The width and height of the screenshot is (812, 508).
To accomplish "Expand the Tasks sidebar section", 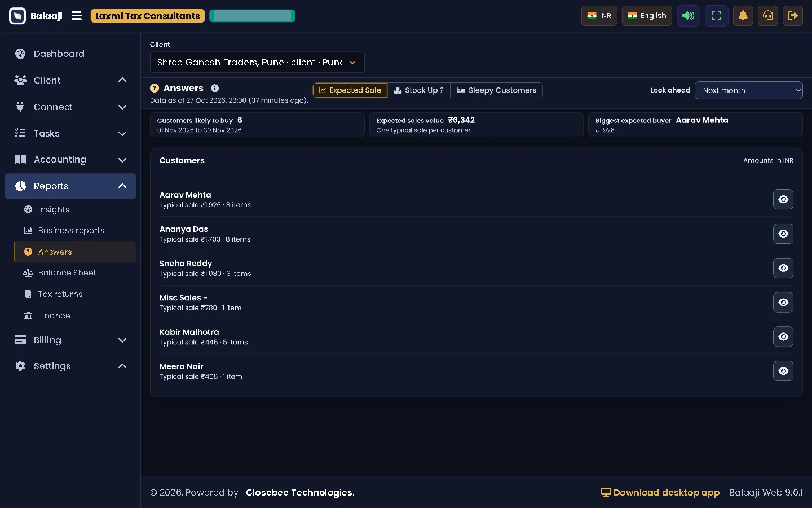I will 70,133.
